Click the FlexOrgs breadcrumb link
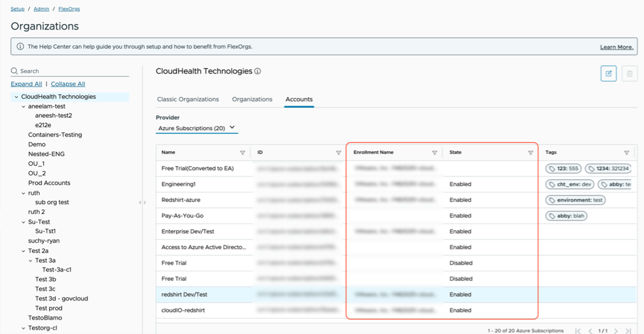The height and width of the screenshot is (334, 644). 69,9
